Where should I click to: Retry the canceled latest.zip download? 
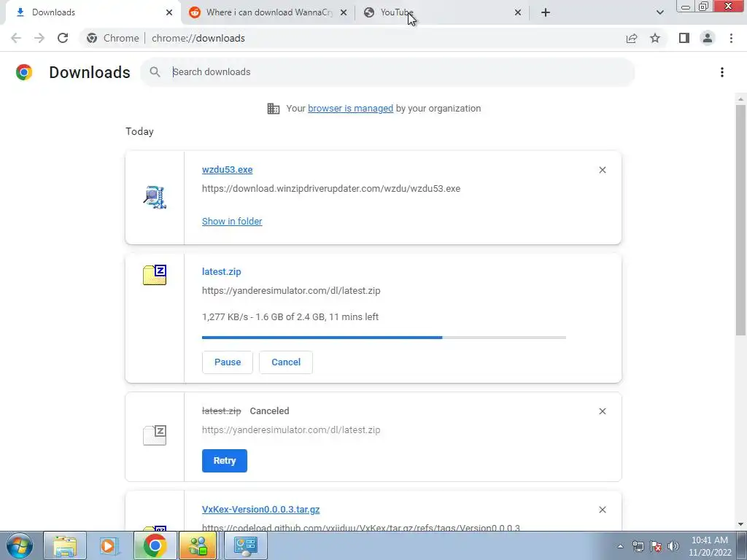pyautogui.click(x=225, y=461)
